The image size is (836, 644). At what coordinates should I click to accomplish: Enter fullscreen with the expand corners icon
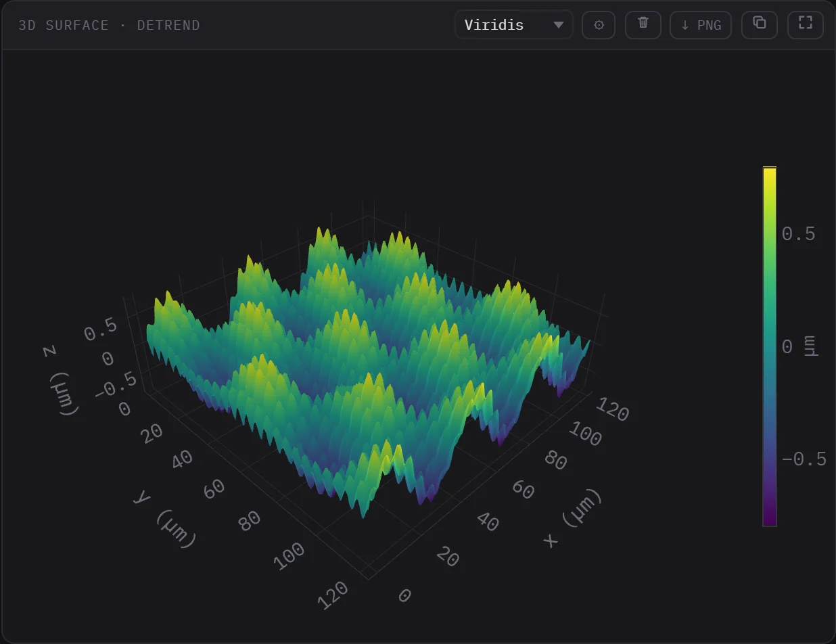[x=806, y=25]
